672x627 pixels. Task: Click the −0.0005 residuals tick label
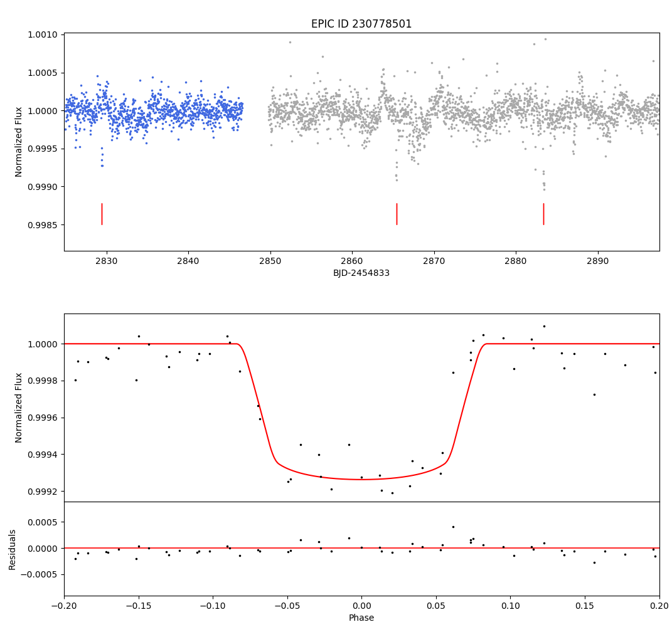pyautogui.click(x=39, y=575)
